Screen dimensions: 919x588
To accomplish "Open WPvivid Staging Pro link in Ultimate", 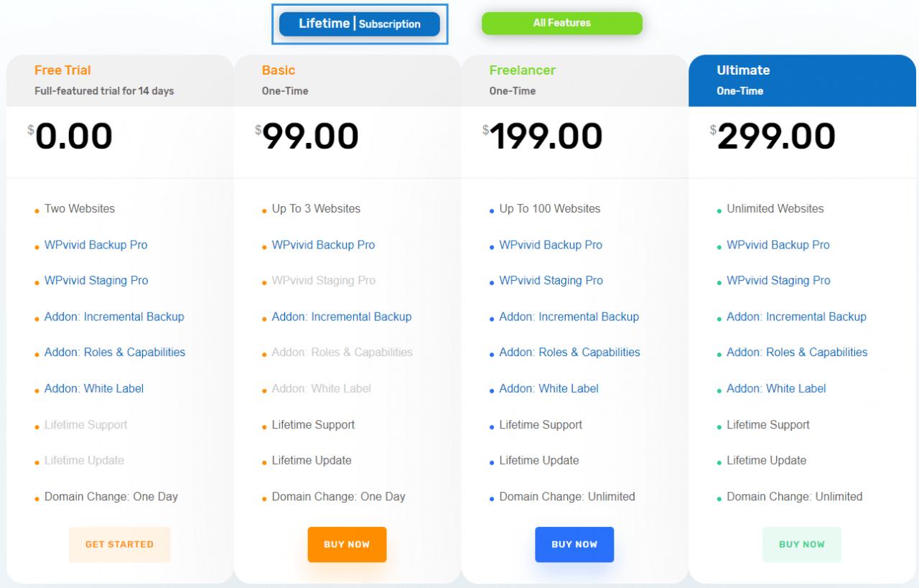I will click(x=778, y=281).
